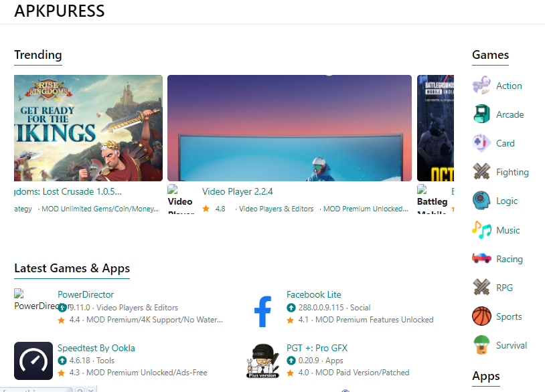Open the PGT +: Pro GFX title link
The image size is (545, 392).
click(x=317, y=348)
